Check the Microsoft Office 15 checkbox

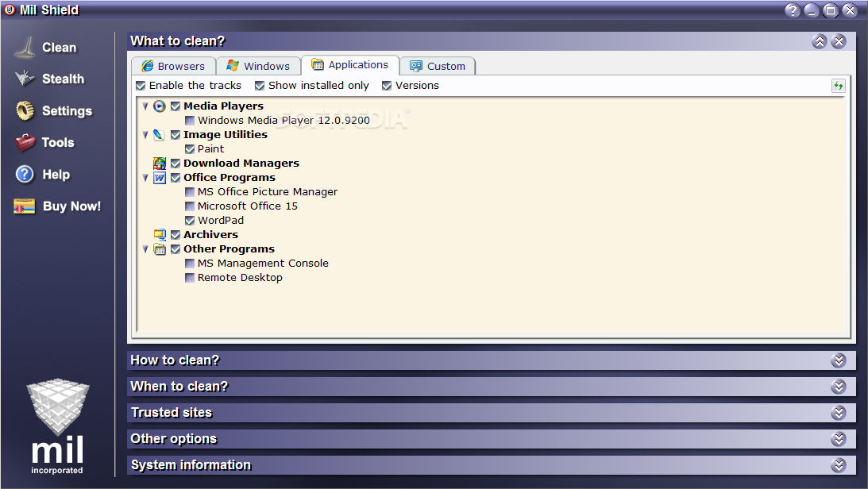click(189, 206)
